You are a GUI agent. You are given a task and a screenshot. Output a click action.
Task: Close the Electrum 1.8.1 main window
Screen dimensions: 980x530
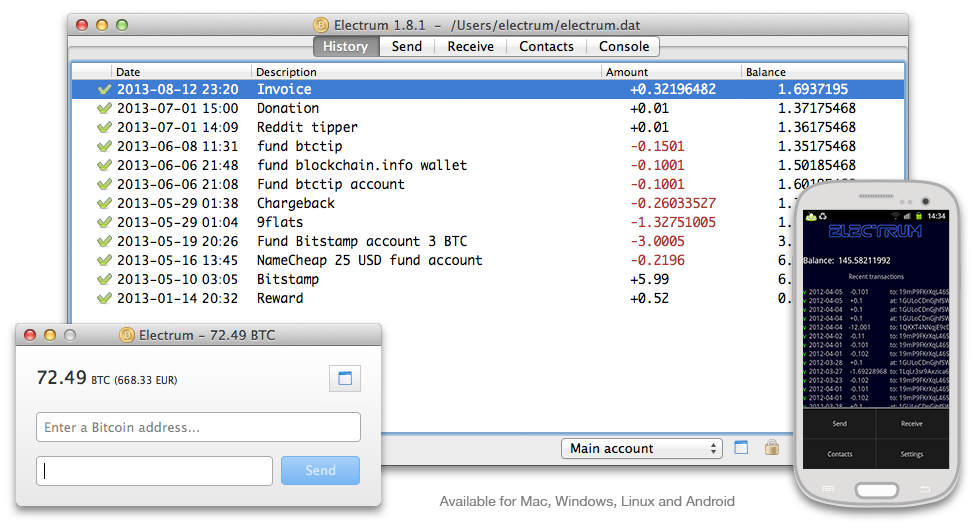coord(82,25)
